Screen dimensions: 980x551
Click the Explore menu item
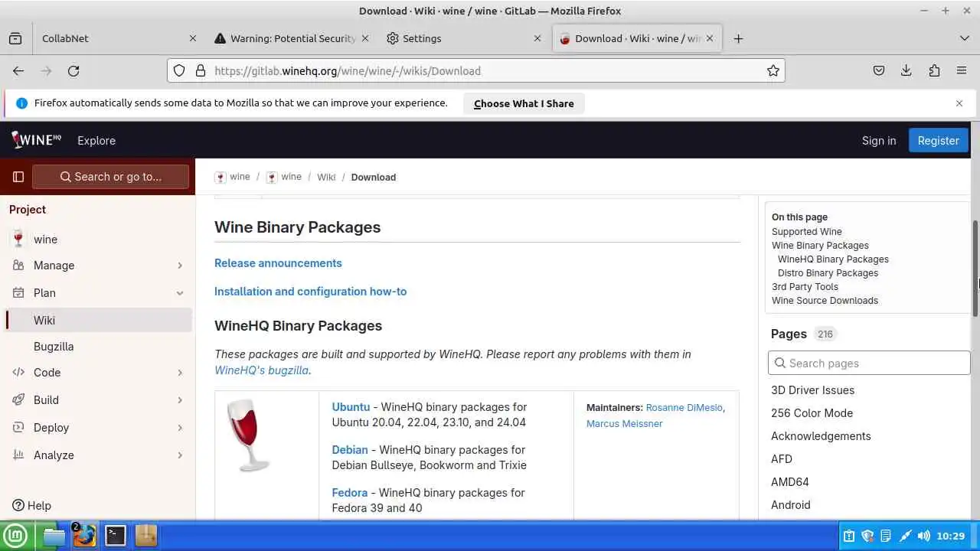tap(96, 140)
